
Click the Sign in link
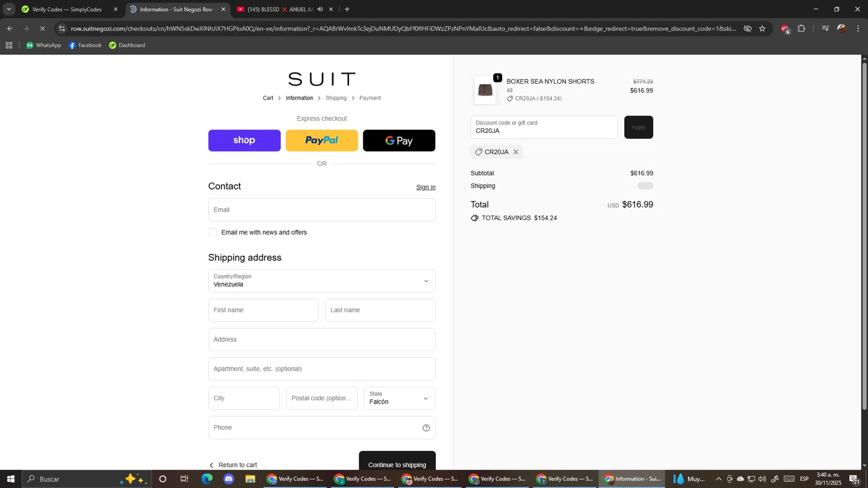[426, 187]
